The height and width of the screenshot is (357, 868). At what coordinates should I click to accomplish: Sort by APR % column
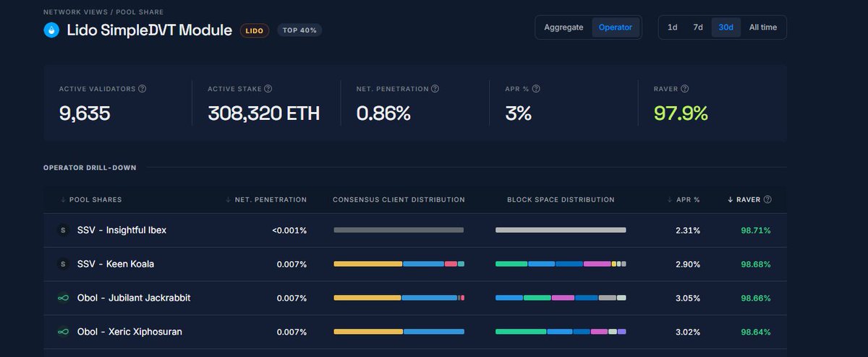pyautogui.click(x=684, y=199)
